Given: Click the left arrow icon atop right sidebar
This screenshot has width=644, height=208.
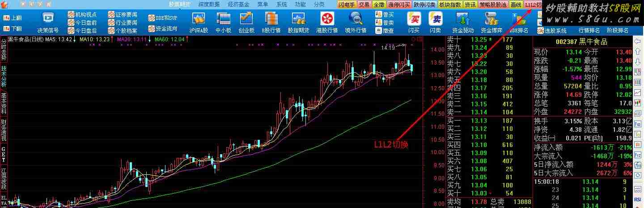Looking at the screenshot, I should coord(638,41).
